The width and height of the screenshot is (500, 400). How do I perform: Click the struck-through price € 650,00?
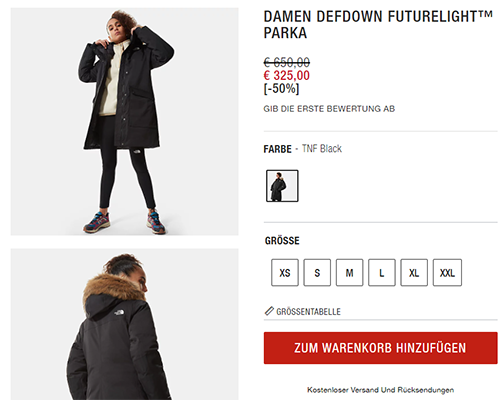click(286, 62)
